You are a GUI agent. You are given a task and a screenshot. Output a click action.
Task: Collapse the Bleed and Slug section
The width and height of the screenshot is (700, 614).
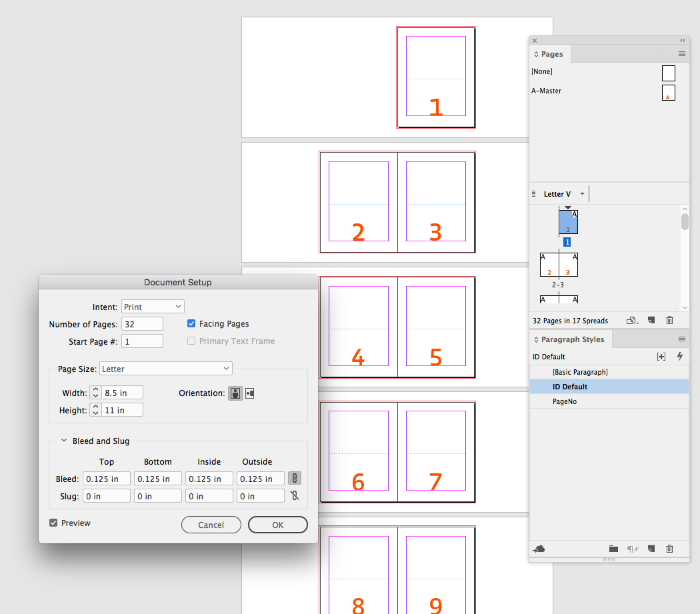pyautogui.click(x=64, y=441)
